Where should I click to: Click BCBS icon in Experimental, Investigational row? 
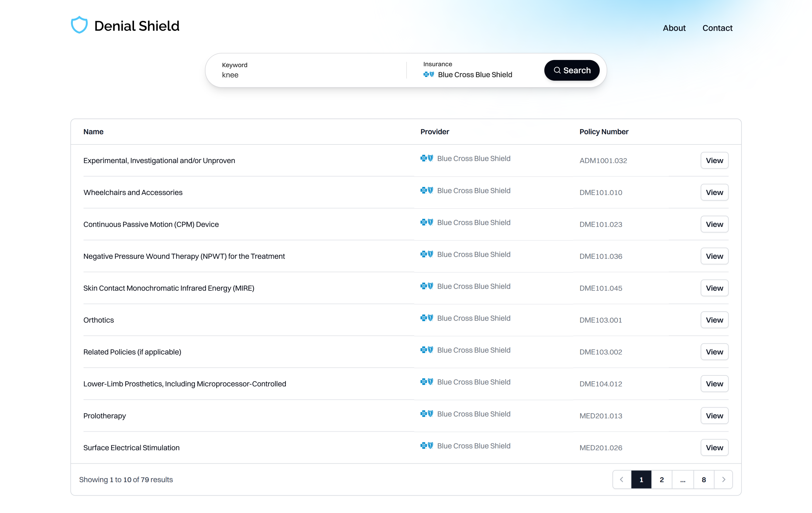426,158
